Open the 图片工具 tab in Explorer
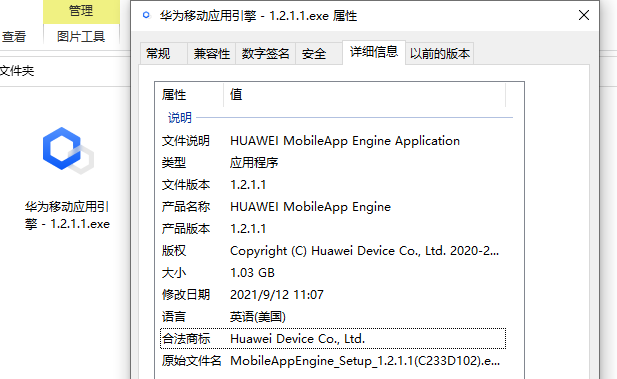Image resolution: width=617 pixels, height=379 pixels. point(81,37)
